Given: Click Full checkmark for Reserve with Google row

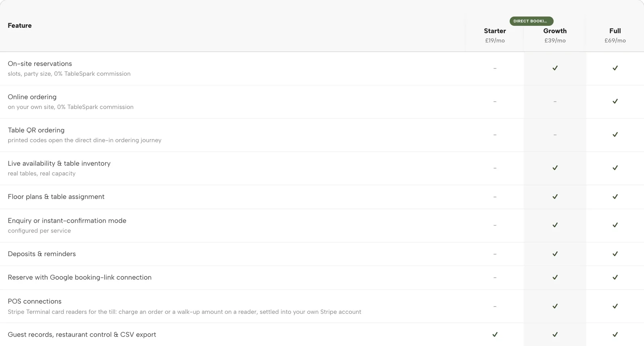Looking at the screenshot, I should click(615, 278).
